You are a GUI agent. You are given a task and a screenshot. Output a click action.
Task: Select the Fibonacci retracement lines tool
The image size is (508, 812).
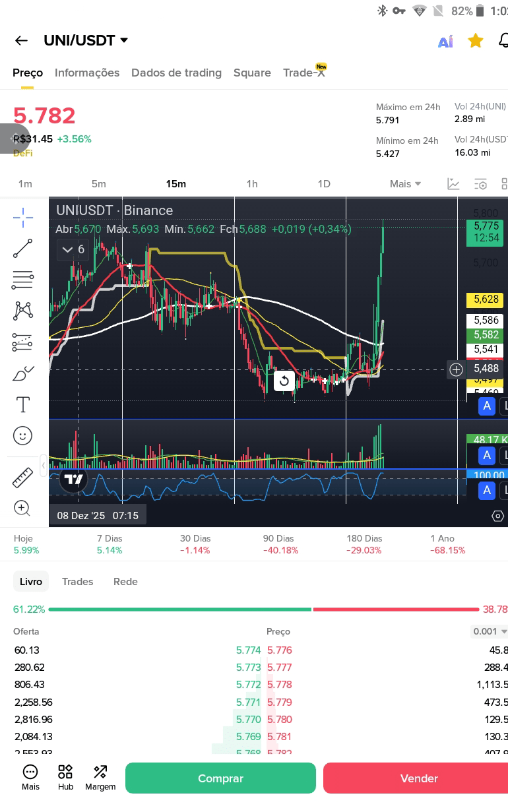pos(22,280)
